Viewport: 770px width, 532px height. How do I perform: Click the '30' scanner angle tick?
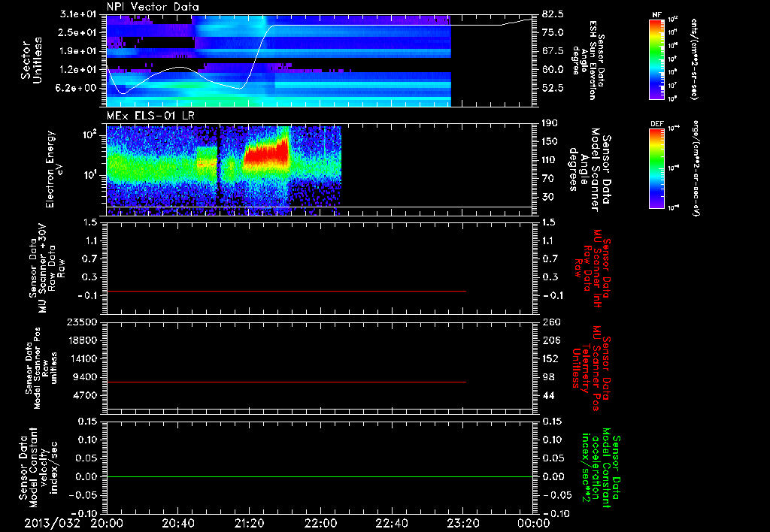[x=547, y=197]
